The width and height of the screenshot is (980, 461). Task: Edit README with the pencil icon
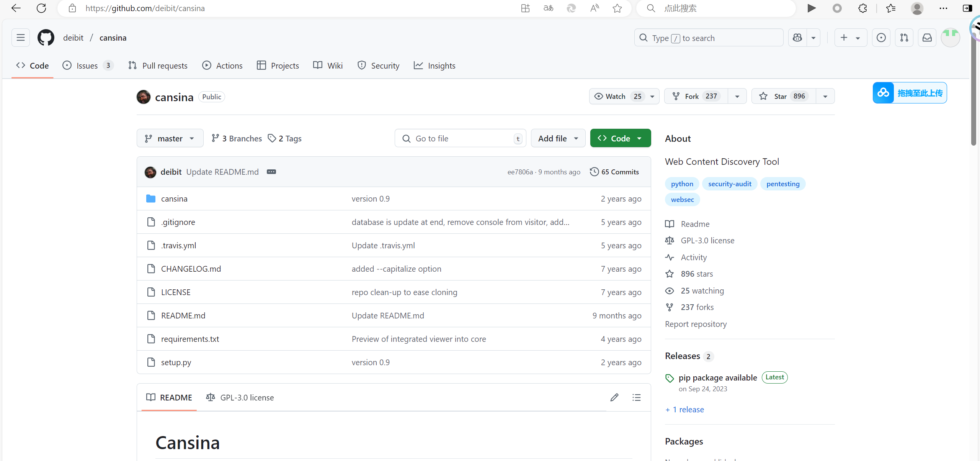click(614, 397)
